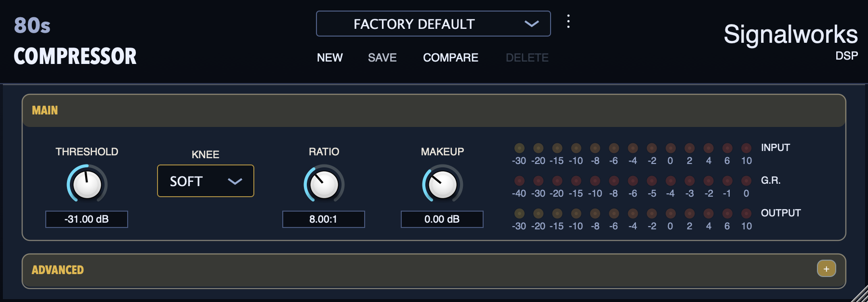
Task: Edit the 0.00 dB makeup value field
Action: (442, 219)
